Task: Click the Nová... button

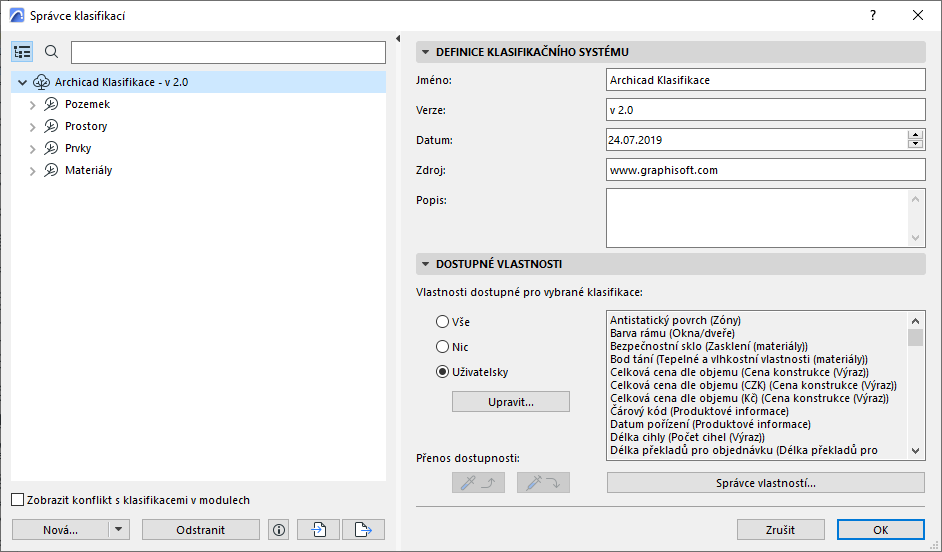Action: coord(60,530)
